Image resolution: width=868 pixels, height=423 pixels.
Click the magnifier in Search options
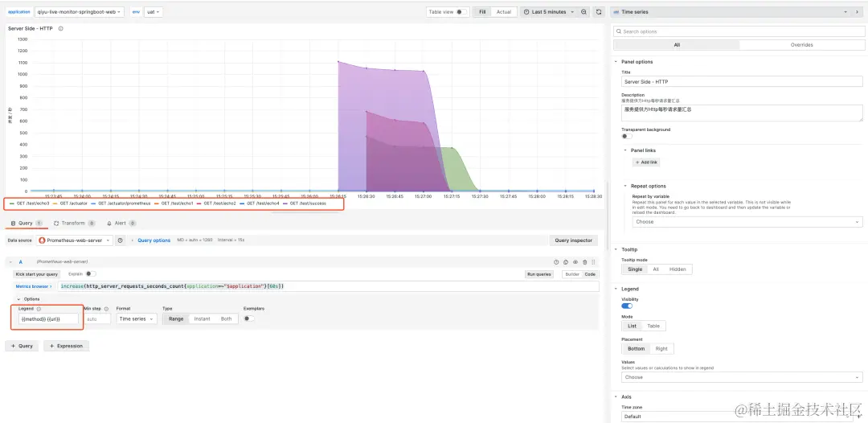click(x=619, y=31)
